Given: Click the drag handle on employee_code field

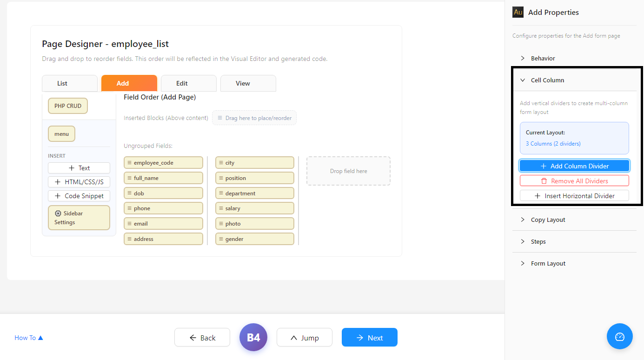Looking at the screenshot, I should [x=129, y=163].
